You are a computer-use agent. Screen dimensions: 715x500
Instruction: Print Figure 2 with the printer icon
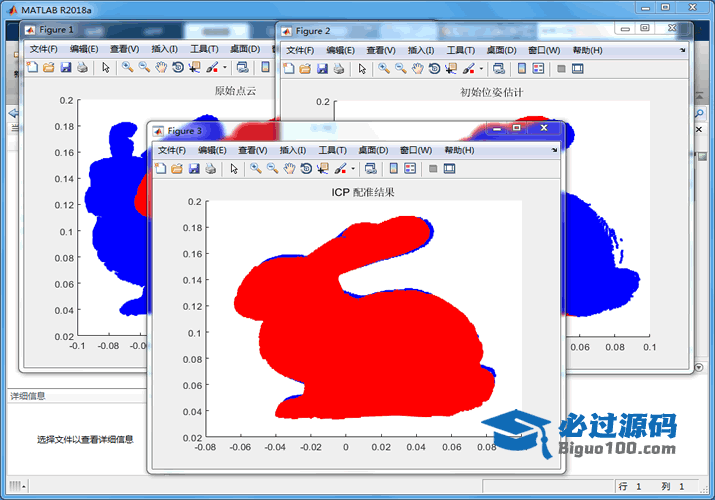tap(339, 69)
